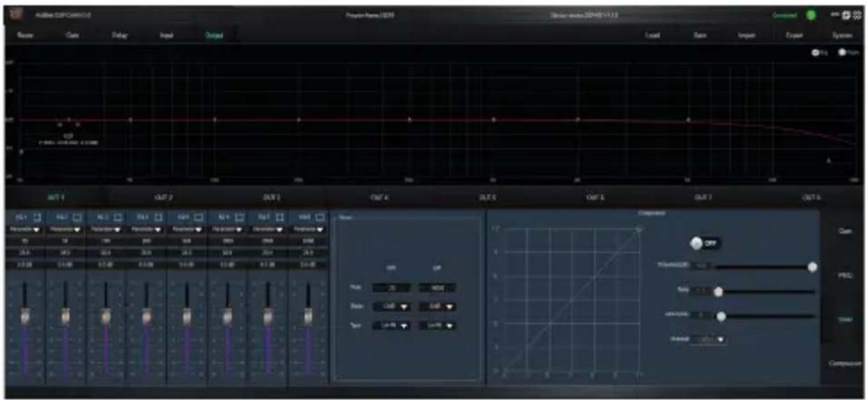Switch to the OUT 4 tab
The image size is (868, 400).
coord(379,196)
